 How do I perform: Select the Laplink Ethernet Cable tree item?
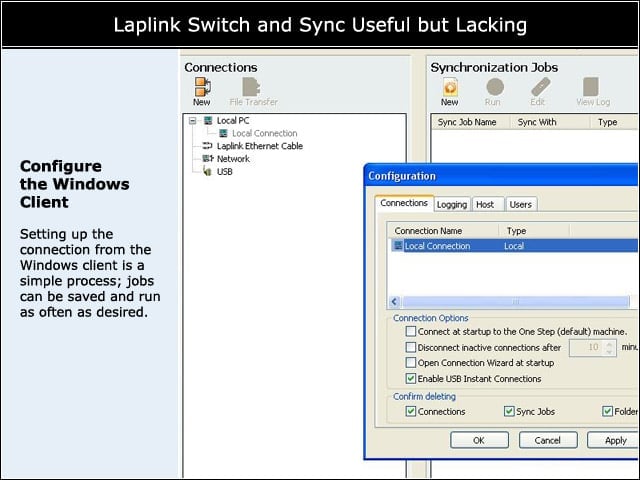click(x=260, y=146)
